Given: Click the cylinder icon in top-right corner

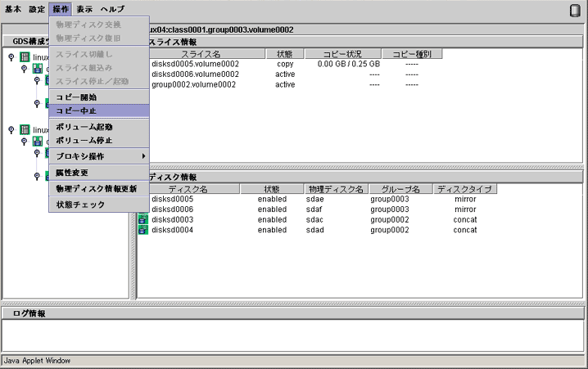Looking at the screenshot, I should pyautogui.click(x=575, y=10).
